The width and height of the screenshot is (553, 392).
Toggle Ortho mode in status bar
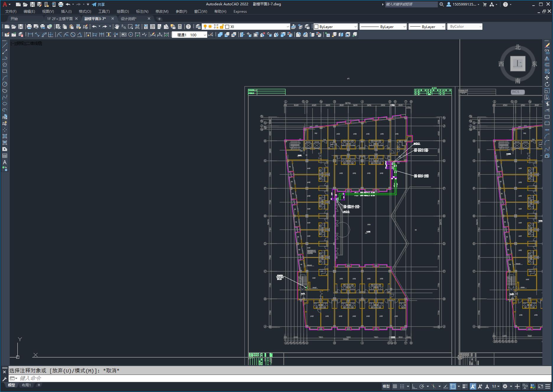click(415, 386)
